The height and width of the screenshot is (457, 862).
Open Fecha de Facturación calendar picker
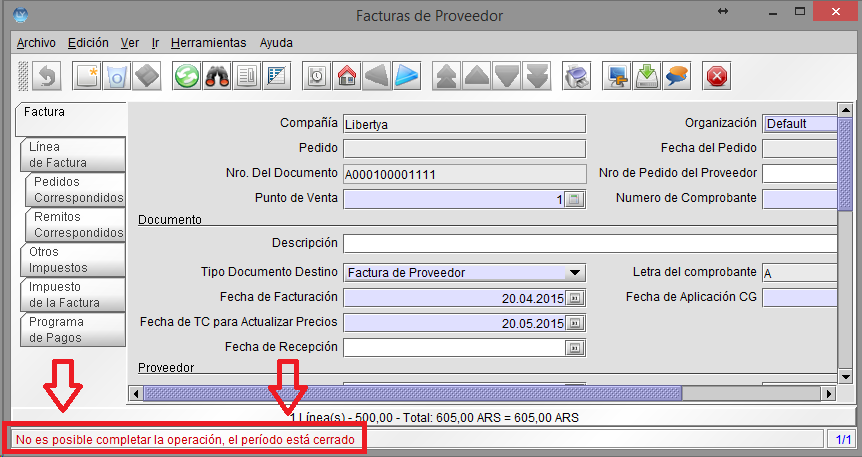pos(574,298)
